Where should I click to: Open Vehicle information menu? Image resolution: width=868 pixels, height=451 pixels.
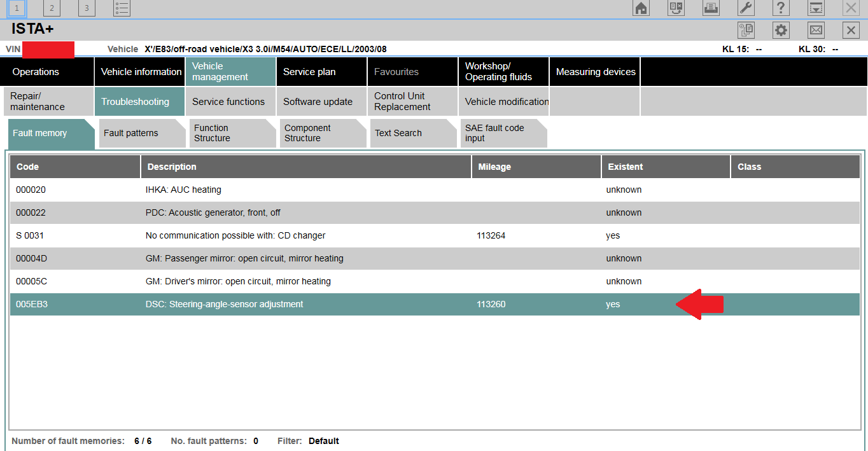(x=140, y=72)
